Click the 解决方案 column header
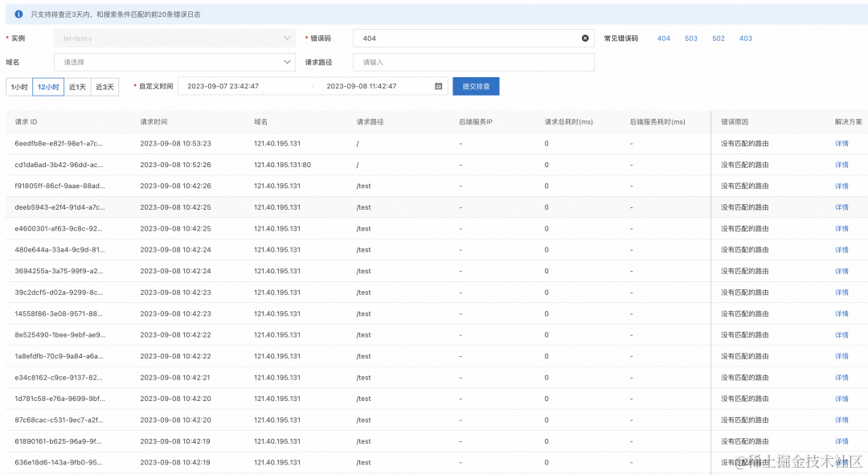The image size is (868, 475). 848,122
